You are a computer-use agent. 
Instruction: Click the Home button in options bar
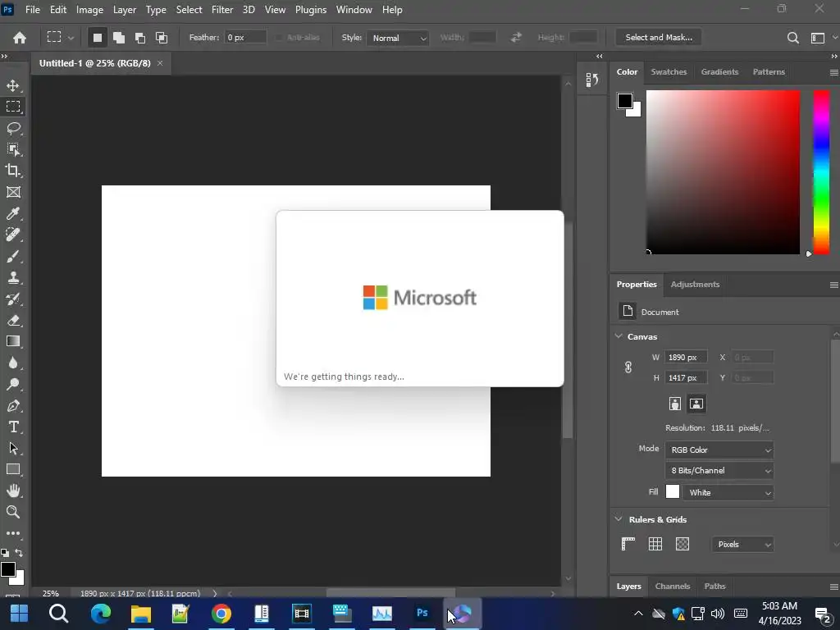pos(20,38)
